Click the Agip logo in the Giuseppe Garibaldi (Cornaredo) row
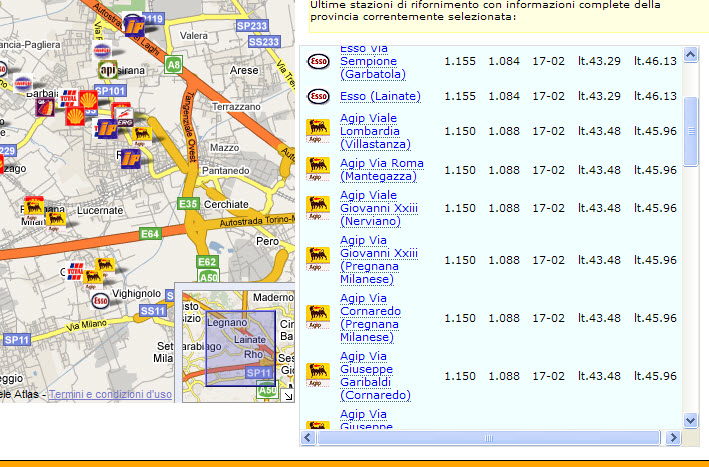This screenshot has width=709, height=467. 318,375
